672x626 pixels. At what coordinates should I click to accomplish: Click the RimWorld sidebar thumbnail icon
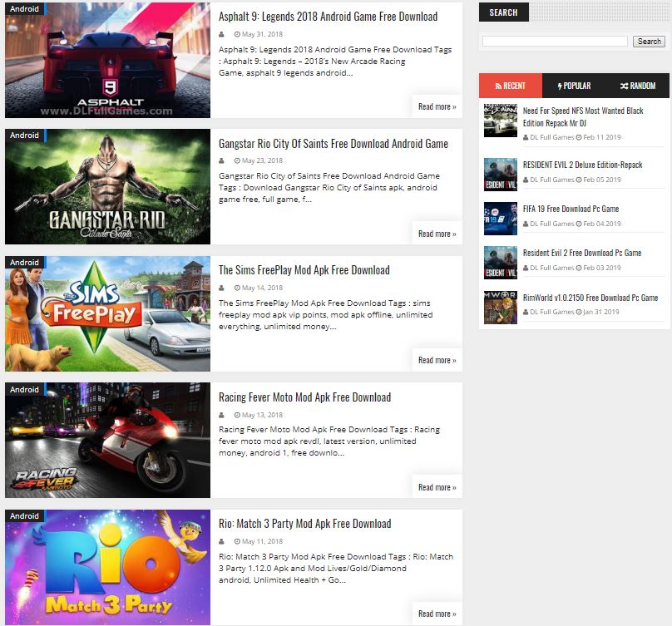click(500, 308)
